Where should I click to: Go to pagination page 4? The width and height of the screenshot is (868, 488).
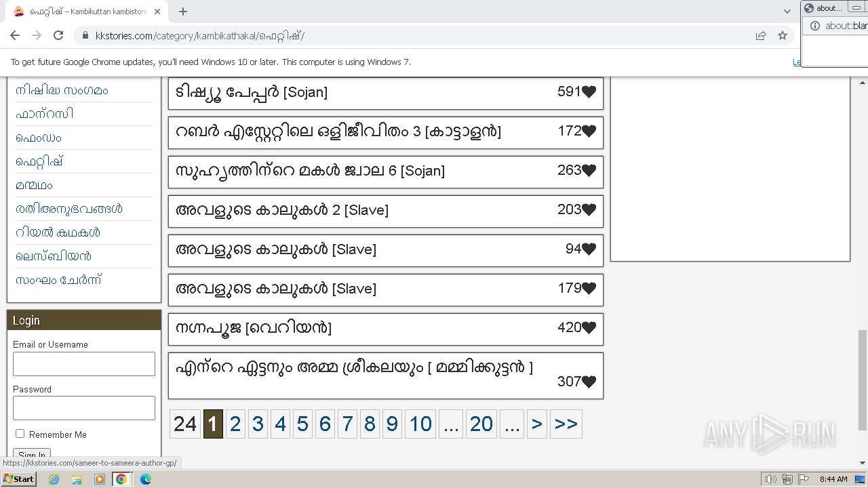[x=280, y=424]
